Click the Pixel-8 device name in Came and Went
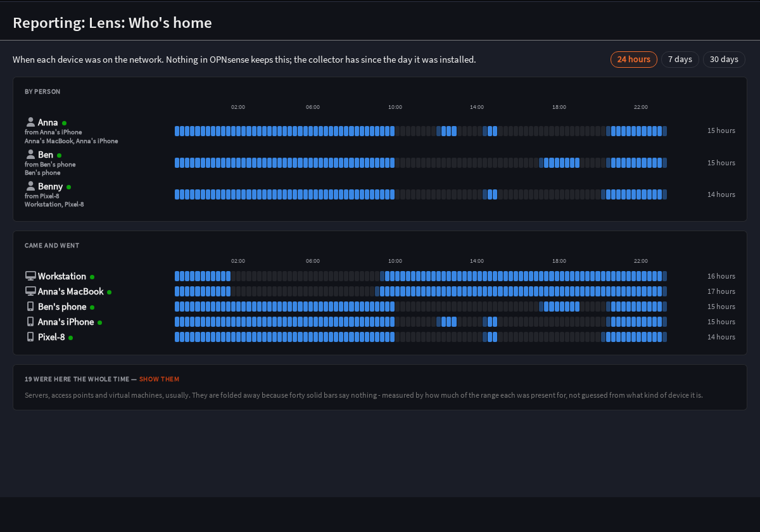 pos(51,337)
